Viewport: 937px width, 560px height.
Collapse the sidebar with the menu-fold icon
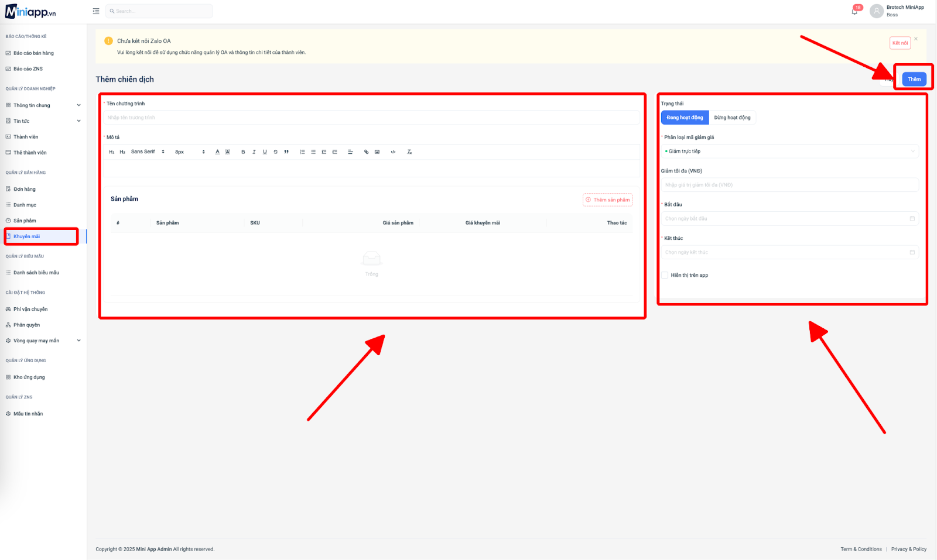pyautogui.click(x=96, y=11)
